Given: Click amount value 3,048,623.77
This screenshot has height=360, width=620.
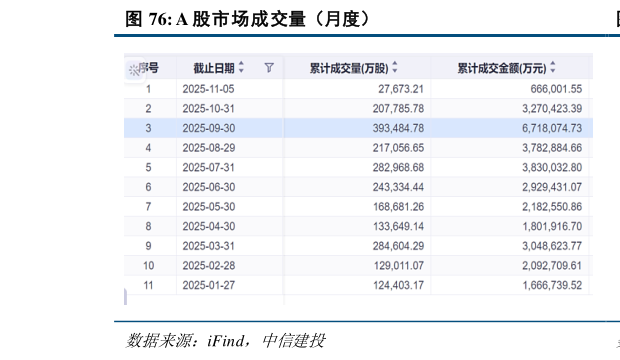Looking at the screenshot, I should click(552, 246).
